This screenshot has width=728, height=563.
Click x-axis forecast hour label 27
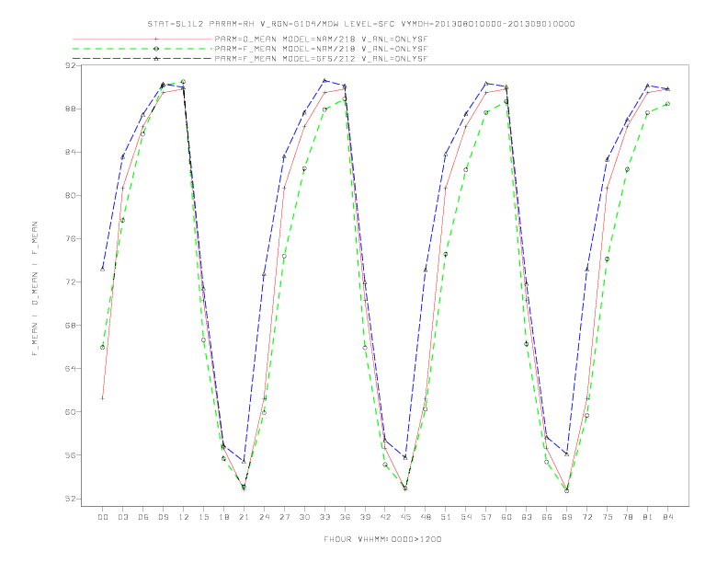coord(284,517)
